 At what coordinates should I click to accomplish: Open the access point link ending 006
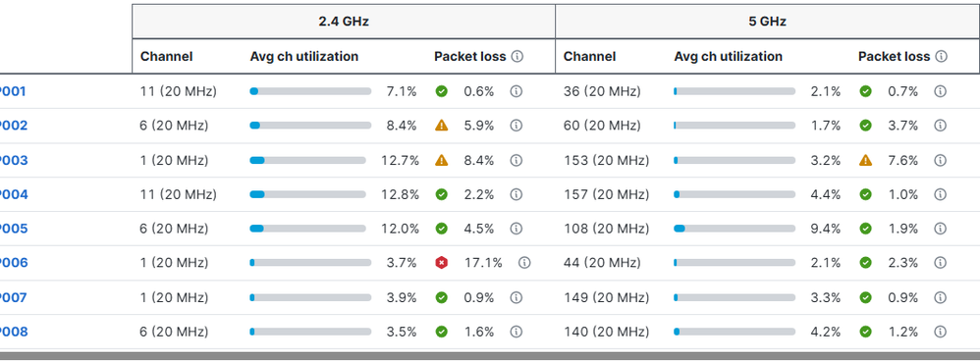click(x=13, y=263)
